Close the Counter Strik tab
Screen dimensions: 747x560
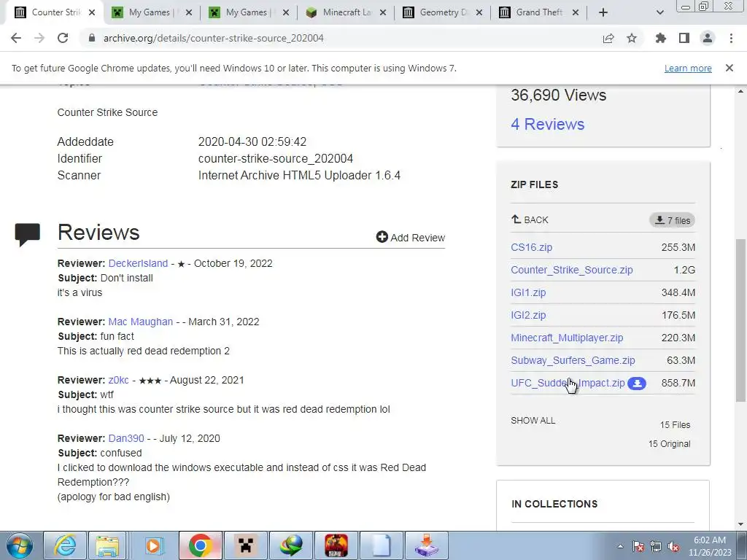[x=92, y=12]
